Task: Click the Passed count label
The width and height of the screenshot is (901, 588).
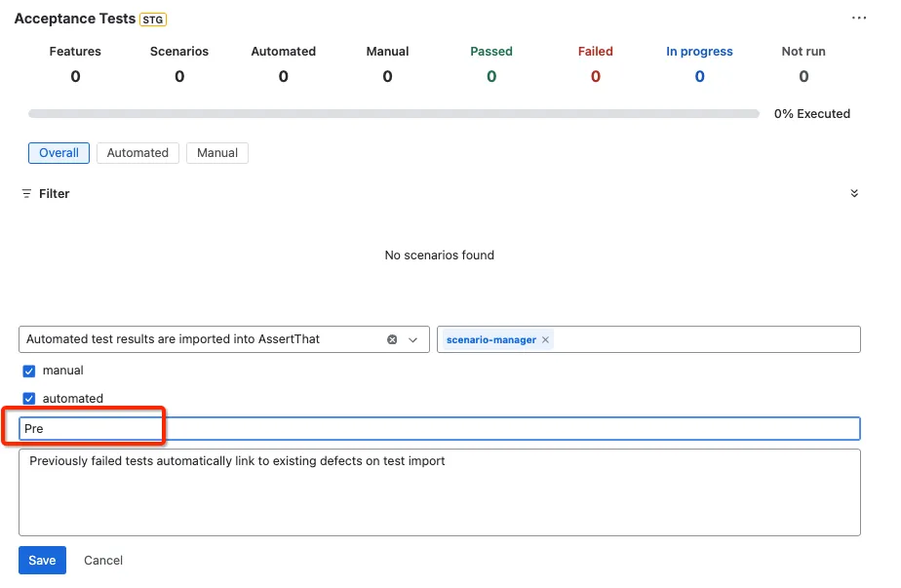Action: [491, 51]
